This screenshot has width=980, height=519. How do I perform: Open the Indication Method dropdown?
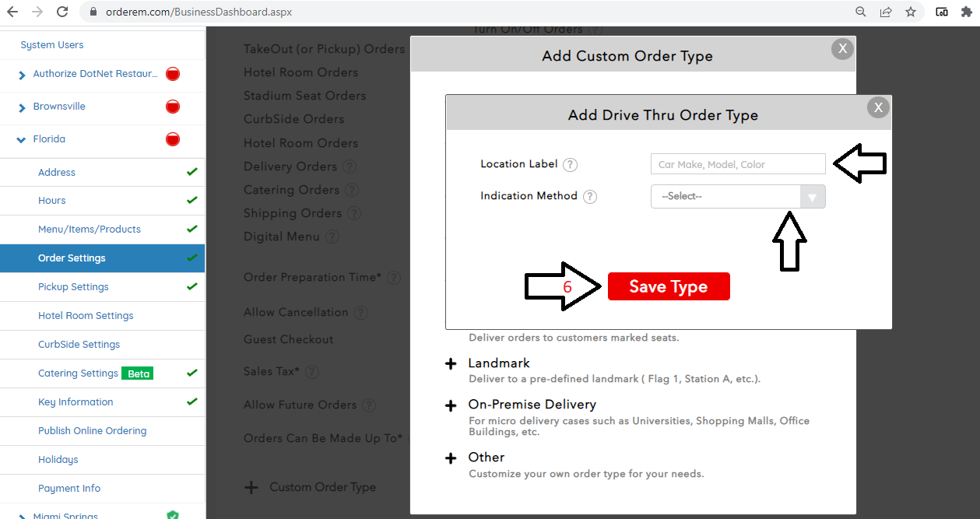(x=737, y=196)
